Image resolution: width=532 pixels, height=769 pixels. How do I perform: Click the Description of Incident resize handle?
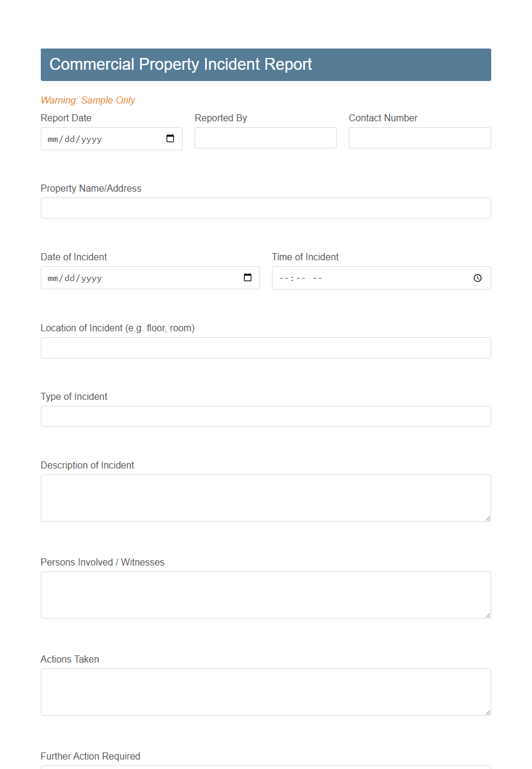tap(488, 519)
